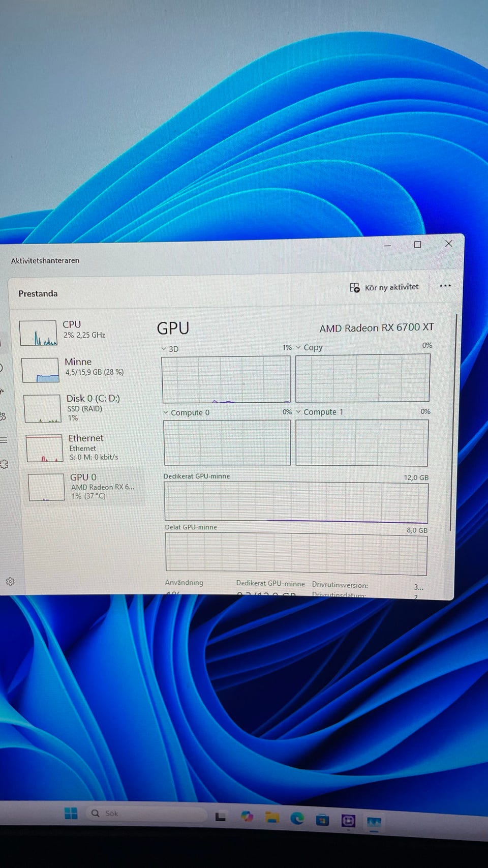
Task: Select the Ethernet thumbnail graph
Action: [x=44, y=448]
